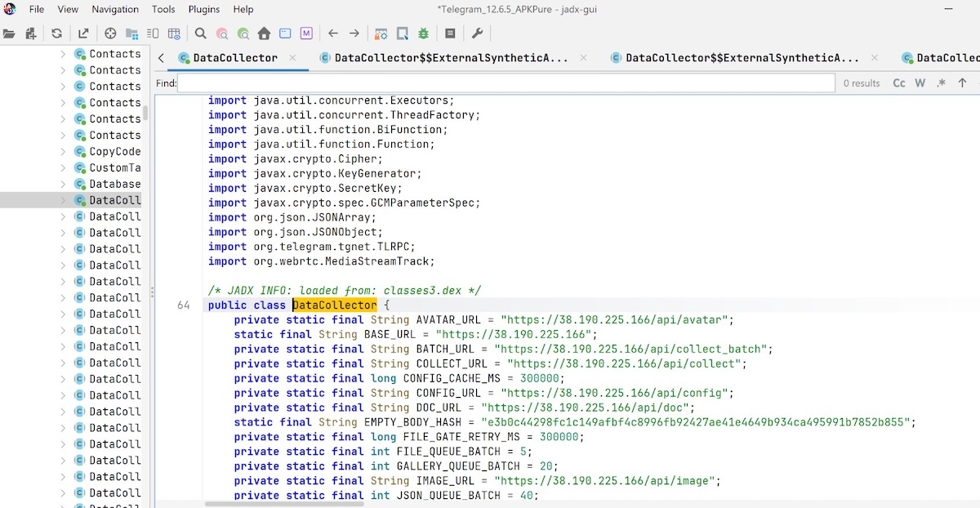Open the Plugins menu
This screenshot has width=980, height=508.
[x=203, y=9]
